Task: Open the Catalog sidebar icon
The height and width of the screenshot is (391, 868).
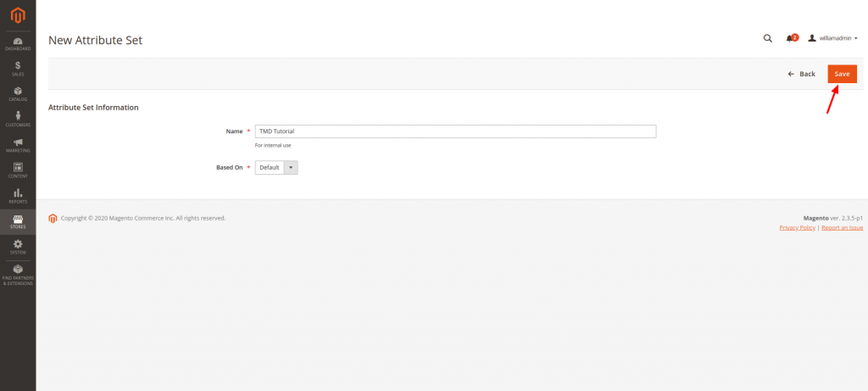Action: pyautogui.click(x=18, y=94)
